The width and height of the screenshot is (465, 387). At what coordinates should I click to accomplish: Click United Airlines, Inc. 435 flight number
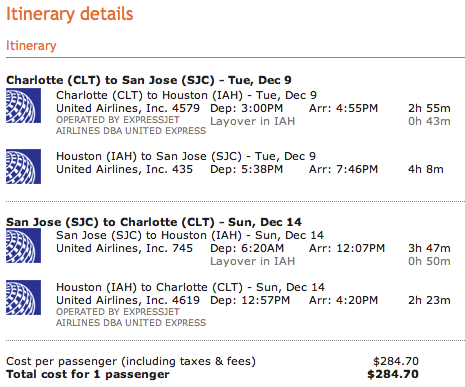pos(124,169)
